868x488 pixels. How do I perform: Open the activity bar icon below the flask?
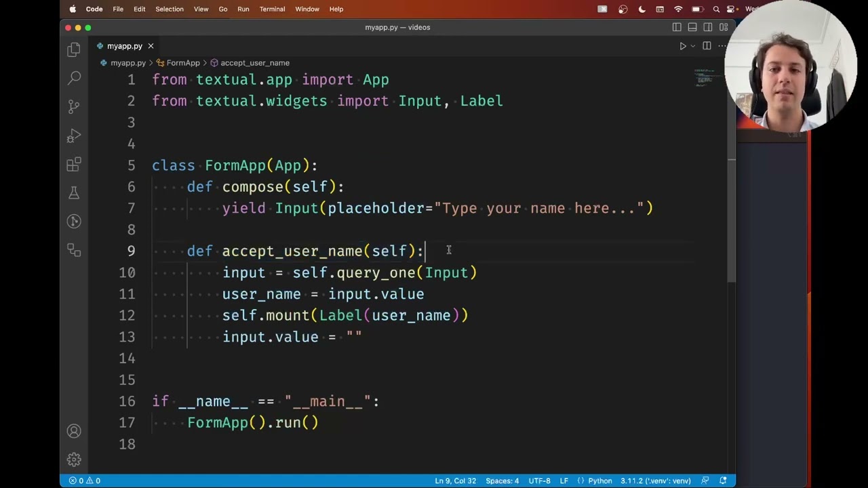74,222
